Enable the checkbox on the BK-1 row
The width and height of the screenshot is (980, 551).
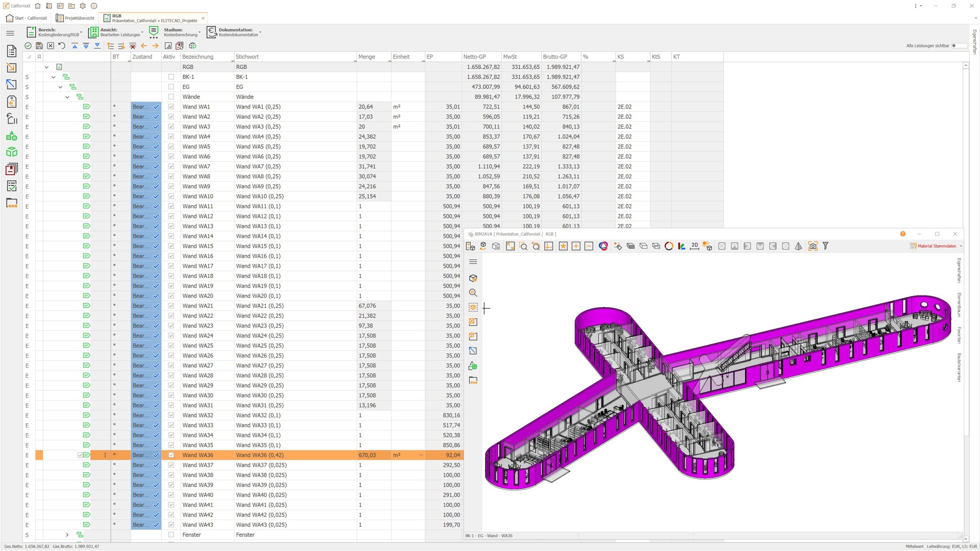pyautogui.click(x=171, y=77)
